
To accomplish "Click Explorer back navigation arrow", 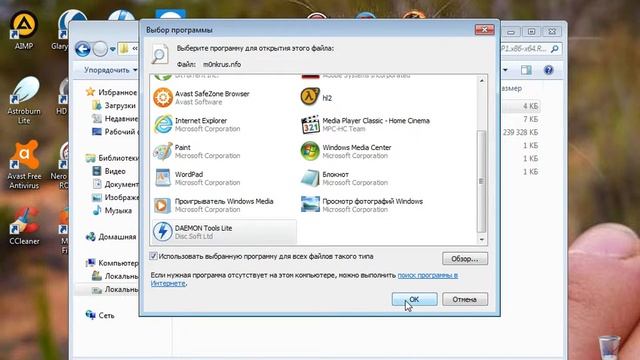I will tap(83, 49).
